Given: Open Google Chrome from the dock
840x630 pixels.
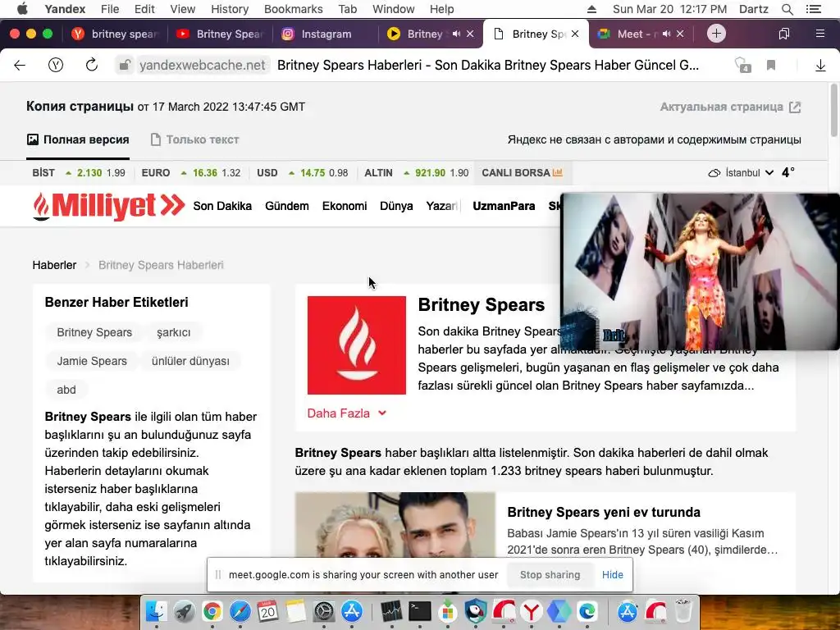Looking at the screenshot, I should pyautogui.click(x=212, y=611).
